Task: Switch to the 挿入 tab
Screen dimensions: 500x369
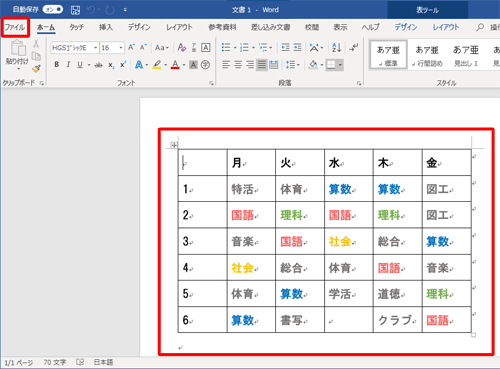Action: click(x=106, y=27)
